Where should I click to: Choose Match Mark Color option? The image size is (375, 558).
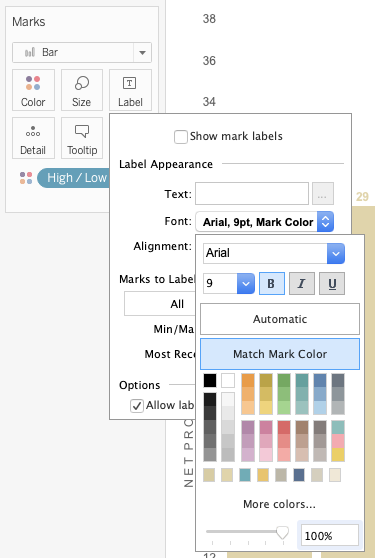(280, 354)
